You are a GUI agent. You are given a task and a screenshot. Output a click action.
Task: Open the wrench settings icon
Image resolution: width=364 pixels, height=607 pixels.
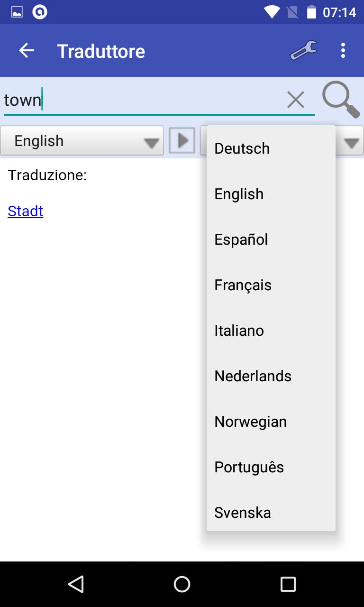303,50
